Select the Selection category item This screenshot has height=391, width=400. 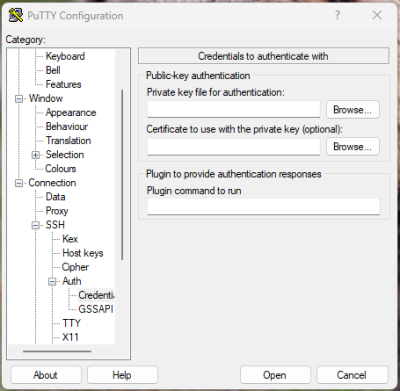tap(65, 155)
